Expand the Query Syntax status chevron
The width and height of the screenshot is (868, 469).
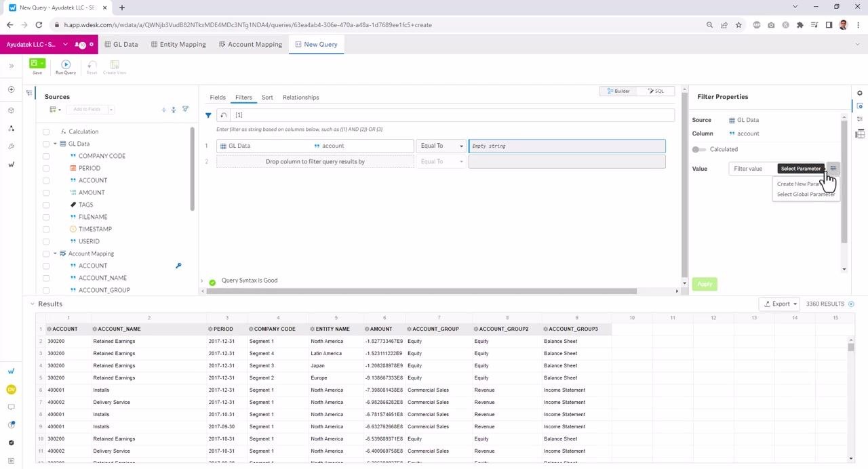pos(201,281)
